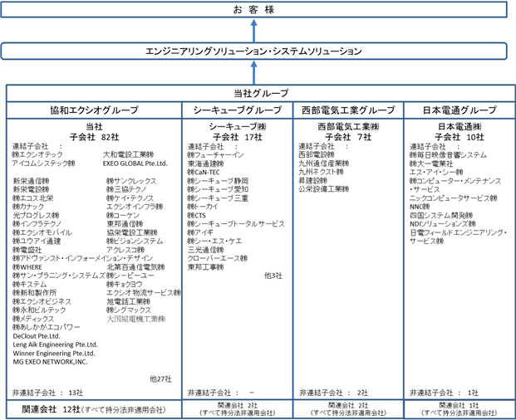516x420 pixels.
Task: Click 子会社 10社 text
Action: [x=459, y=137]
